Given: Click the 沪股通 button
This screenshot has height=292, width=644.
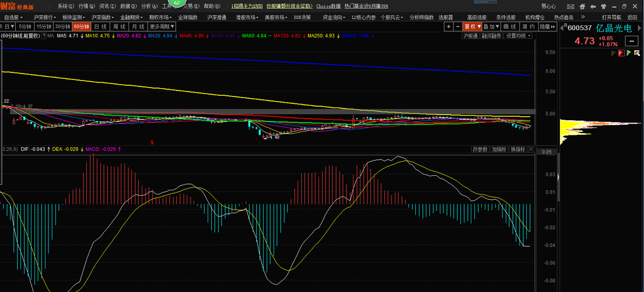Looking at the screenshot, I should click(470, 36).
